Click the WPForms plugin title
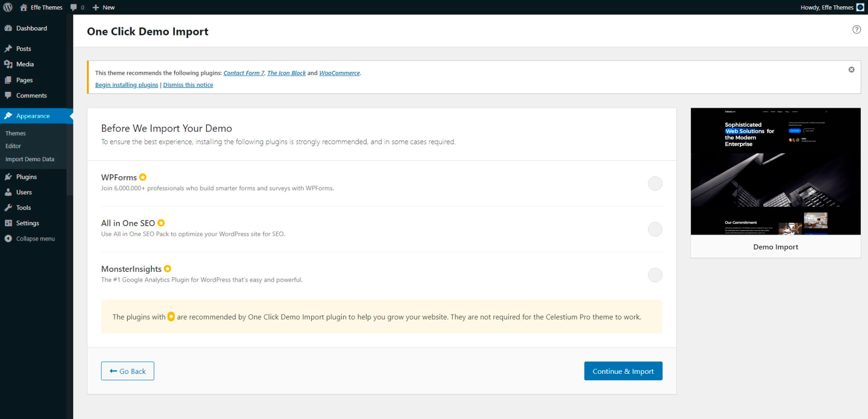The width and height of the screenshot is (868, 419). (119, 178)
